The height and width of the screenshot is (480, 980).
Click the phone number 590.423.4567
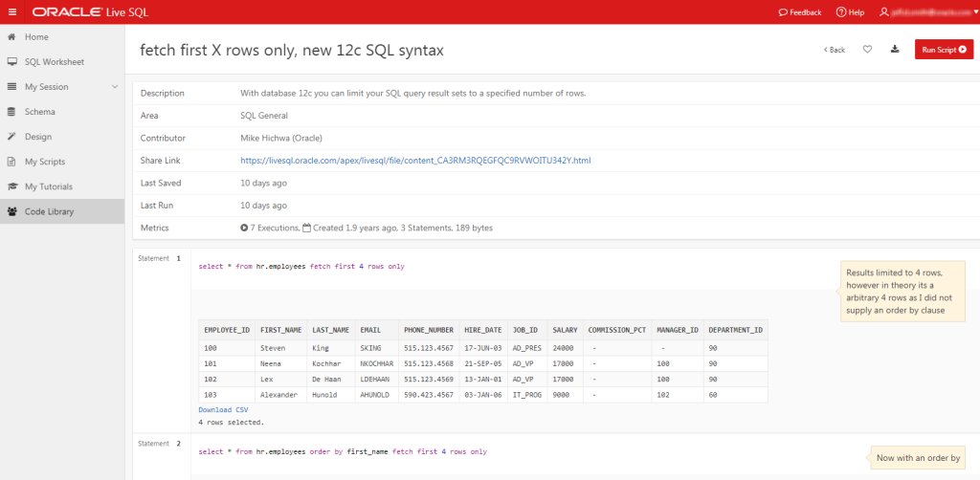pos(429,395)
